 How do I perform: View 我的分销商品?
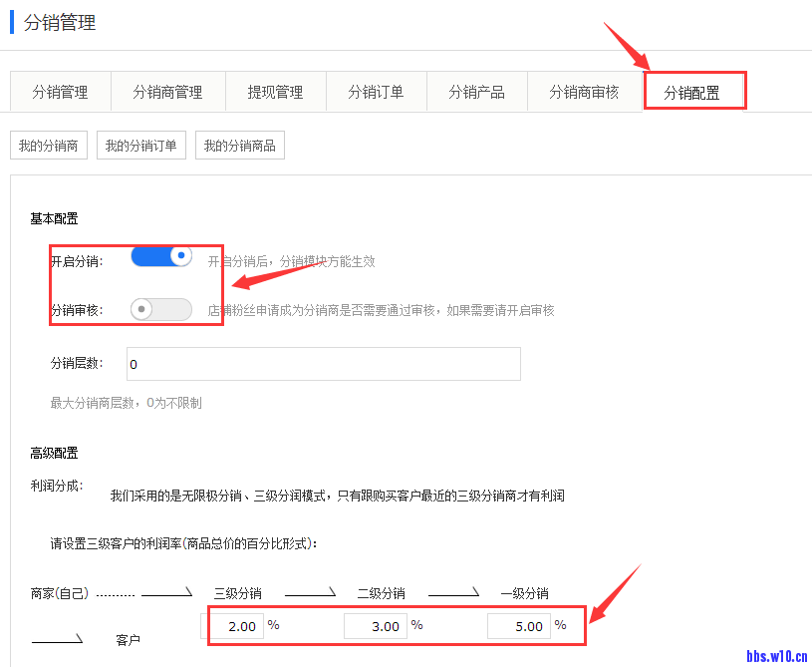click(240, 146)
